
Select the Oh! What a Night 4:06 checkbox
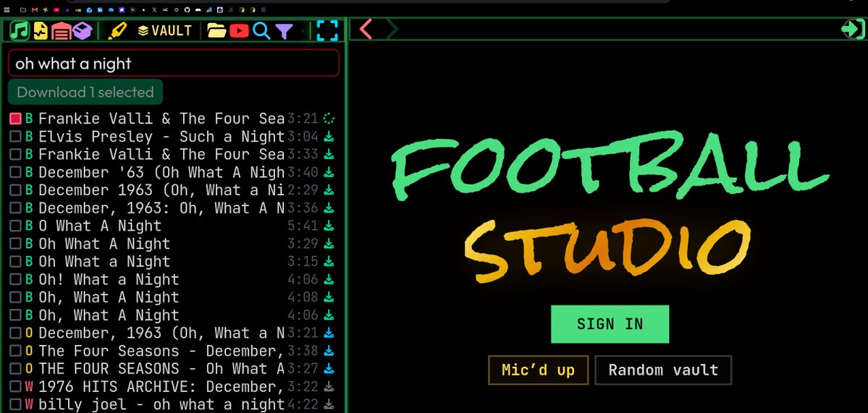tap(15, 279)
